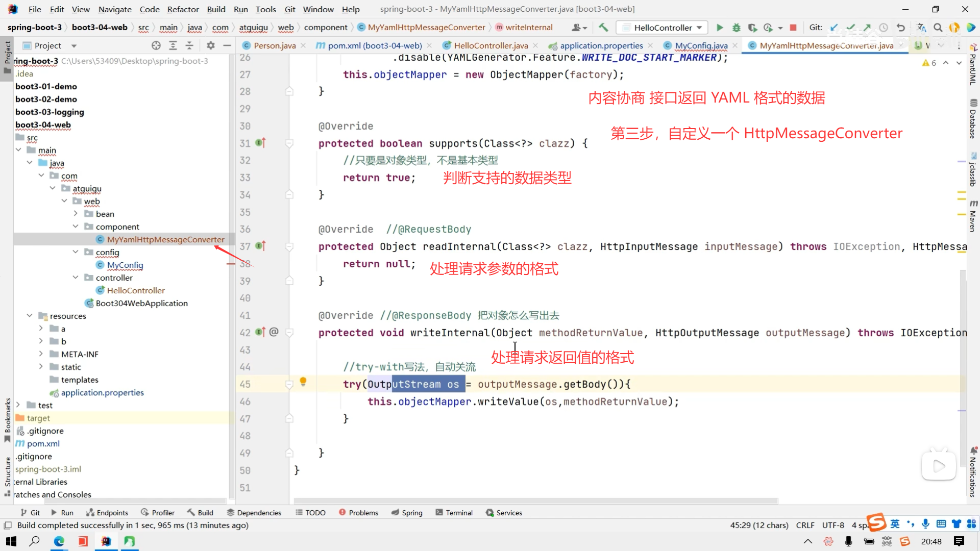The image size is (980, 551).
Task: Click the red Stop button
Action: [793, 28]
